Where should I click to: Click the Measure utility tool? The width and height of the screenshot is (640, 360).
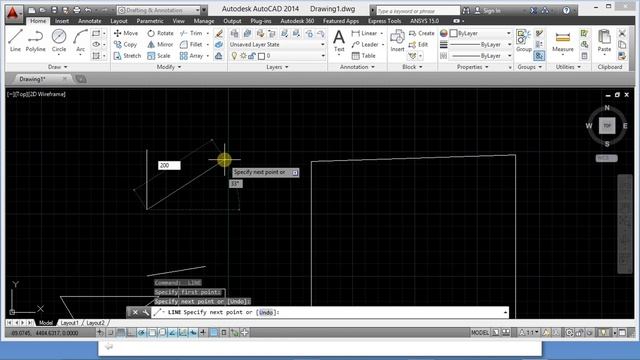[x=563, y=41]
